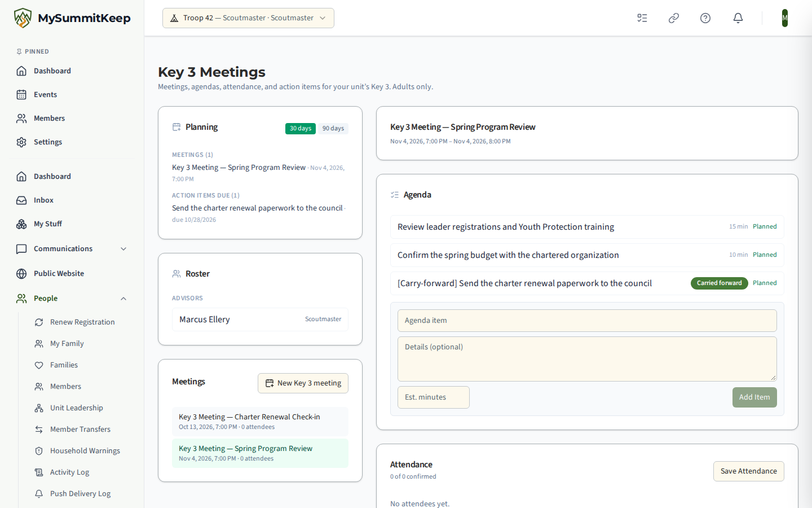Open Families list
This screenshot has width=812, height=508.
pyautogui.click(x=82, y=365)
